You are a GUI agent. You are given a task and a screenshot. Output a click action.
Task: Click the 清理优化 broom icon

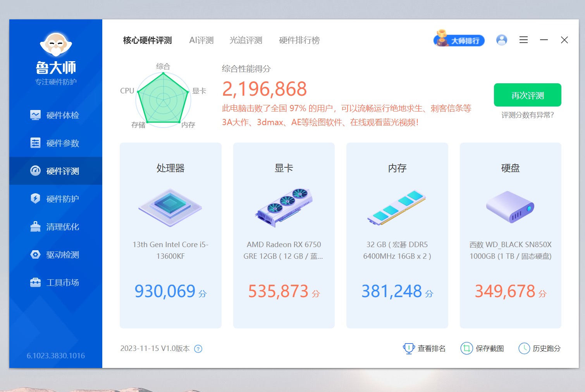(x=35, y=227)
